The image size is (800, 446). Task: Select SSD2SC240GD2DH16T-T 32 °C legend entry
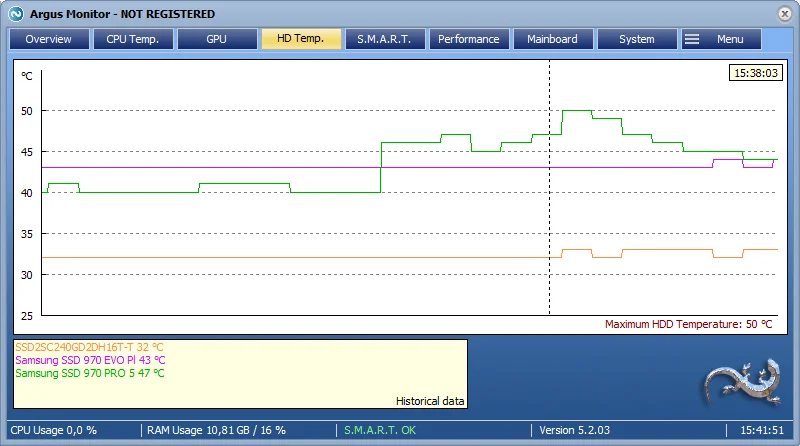click(89, 347)
